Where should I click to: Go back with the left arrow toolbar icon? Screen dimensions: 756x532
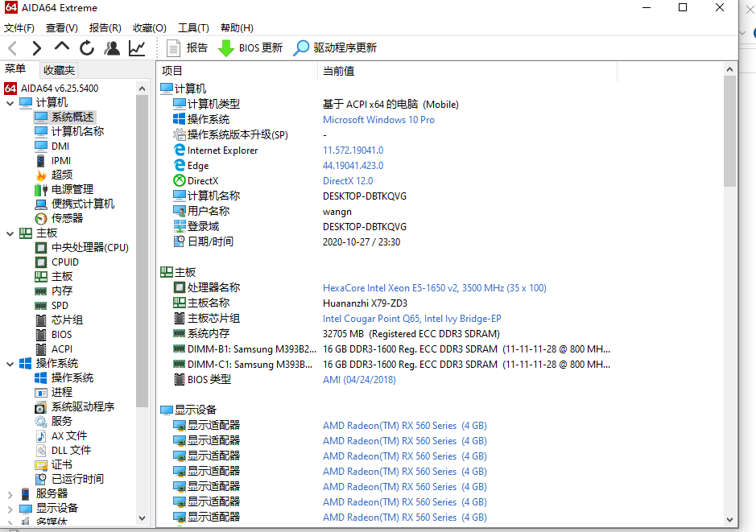(13, 48)
